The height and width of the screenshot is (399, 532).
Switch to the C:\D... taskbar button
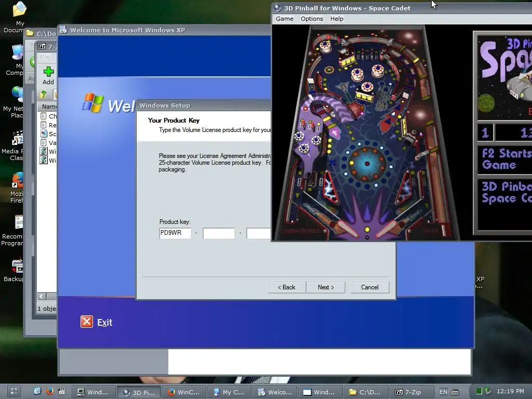[x=366, y=392]
